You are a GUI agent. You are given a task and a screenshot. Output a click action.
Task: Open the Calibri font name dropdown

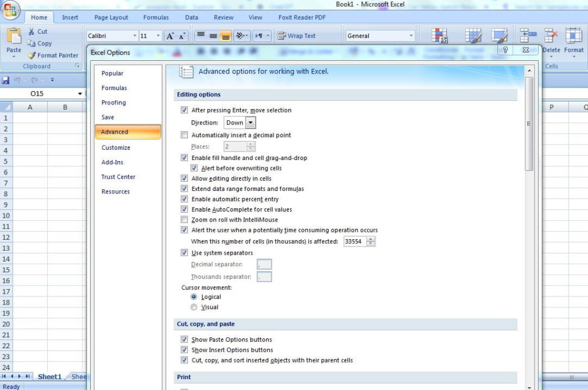pyautogui.click(x=134, y=36)
